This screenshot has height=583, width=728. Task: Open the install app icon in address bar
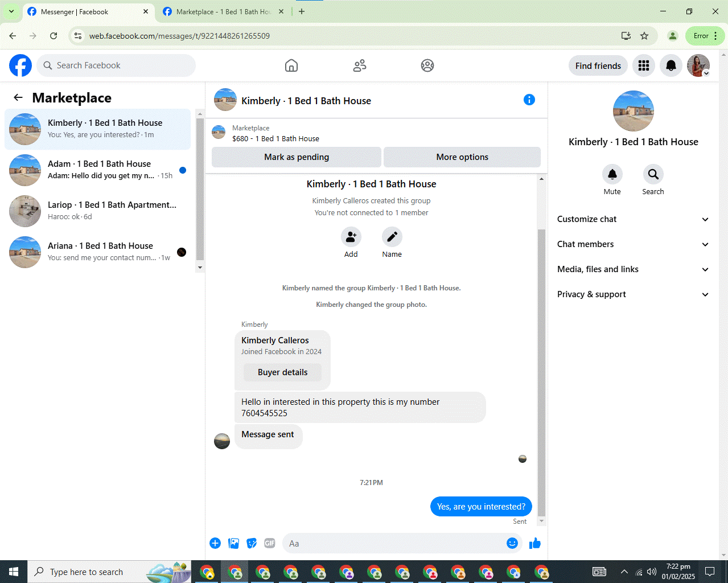point(626,36)
